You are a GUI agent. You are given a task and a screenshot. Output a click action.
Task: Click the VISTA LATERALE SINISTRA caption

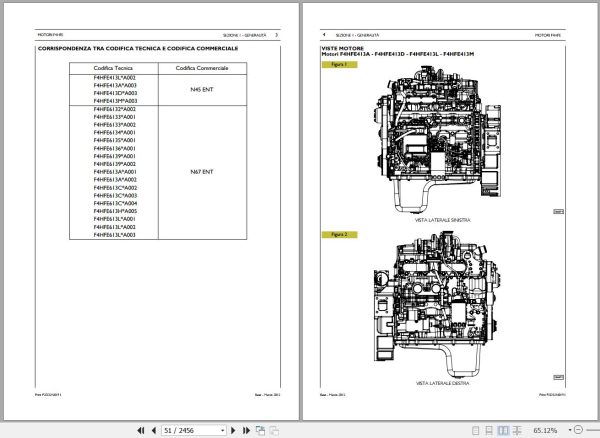coord(443,220)
